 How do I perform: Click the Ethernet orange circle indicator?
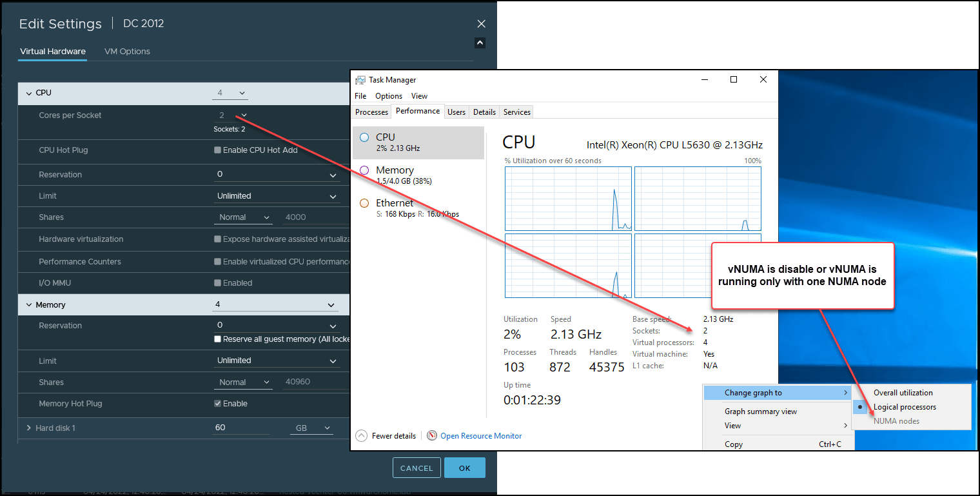[364, 203]
